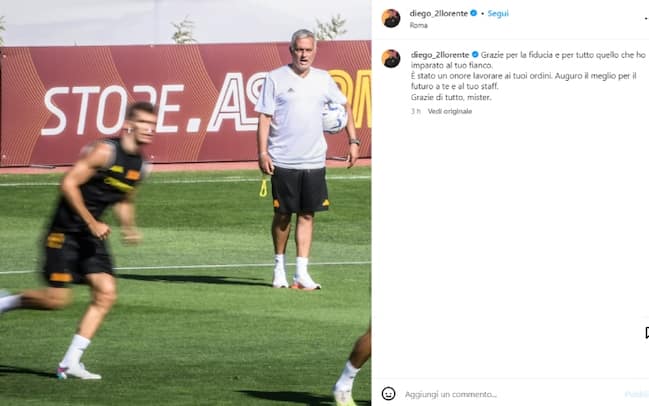Follow the account via Segui
The width and height of the screenshot is (649, 406).
(x=498, y=13)
